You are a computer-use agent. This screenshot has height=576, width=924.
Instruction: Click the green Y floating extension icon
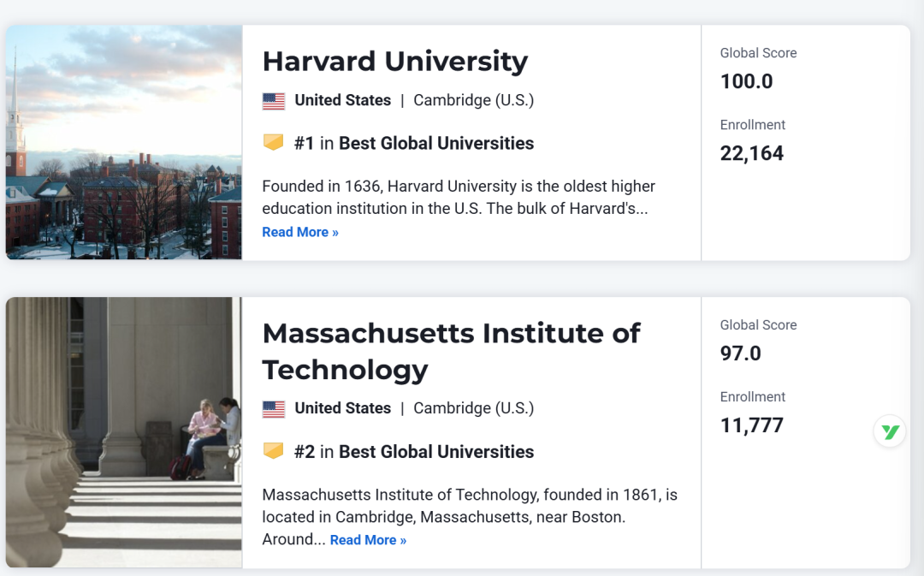point(890,431)
